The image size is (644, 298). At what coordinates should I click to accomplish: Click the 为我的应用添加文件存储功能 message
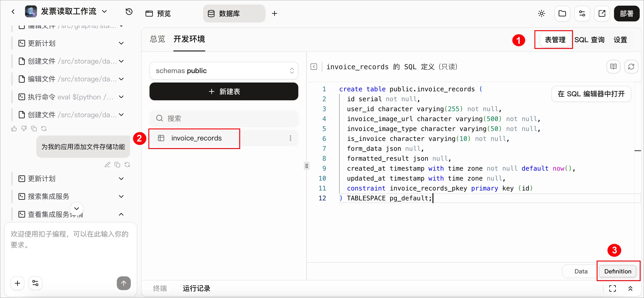[83, 147]
